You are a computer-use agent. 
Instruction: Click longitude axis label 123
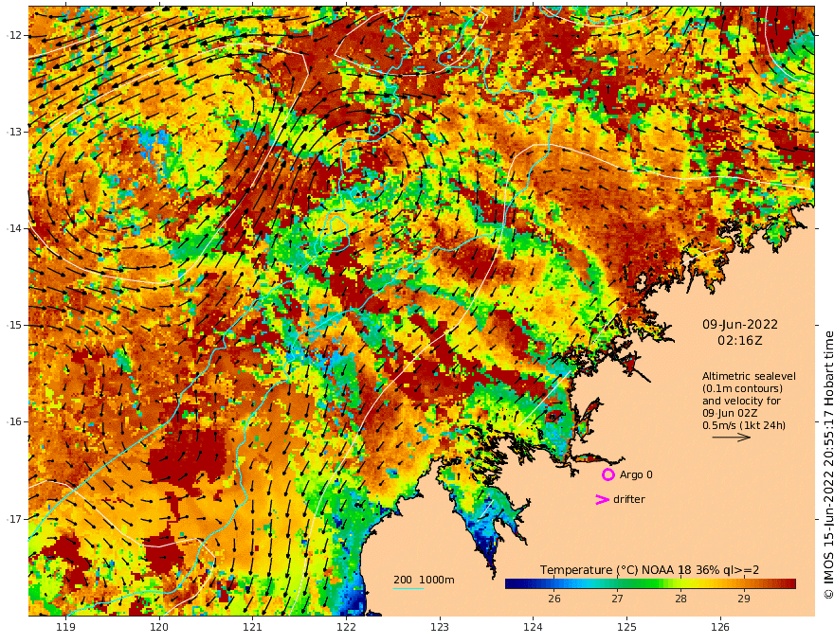[440, 628]
